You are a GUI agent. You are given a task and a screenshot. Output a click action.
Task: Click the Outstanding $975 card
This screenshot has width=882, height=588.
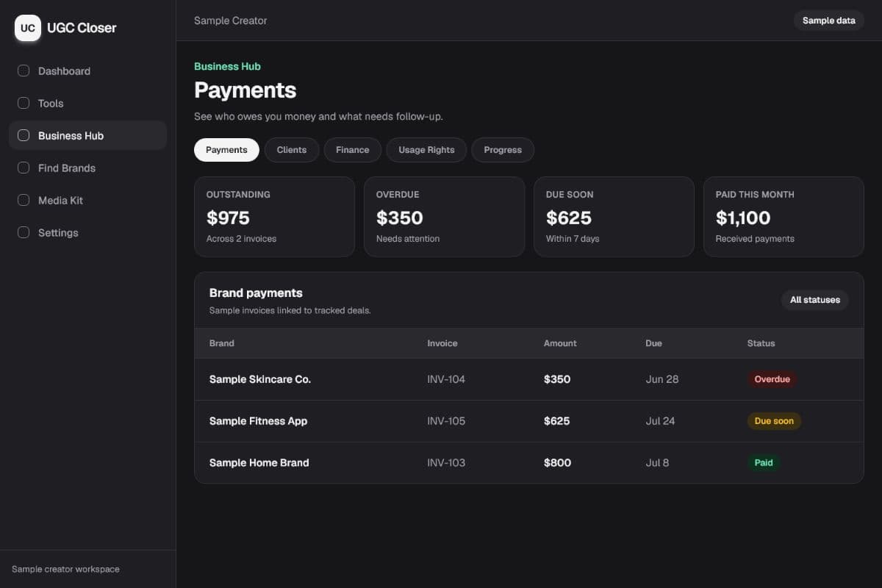[274, 217]
